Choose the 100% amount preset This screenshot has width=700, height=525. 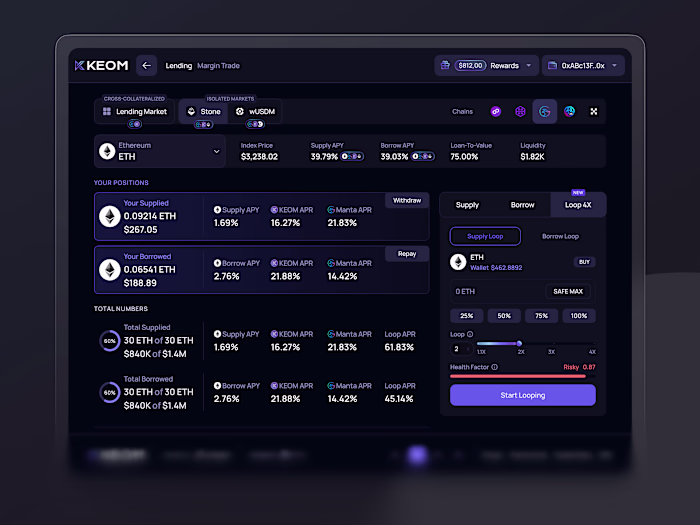coord(579,316)
